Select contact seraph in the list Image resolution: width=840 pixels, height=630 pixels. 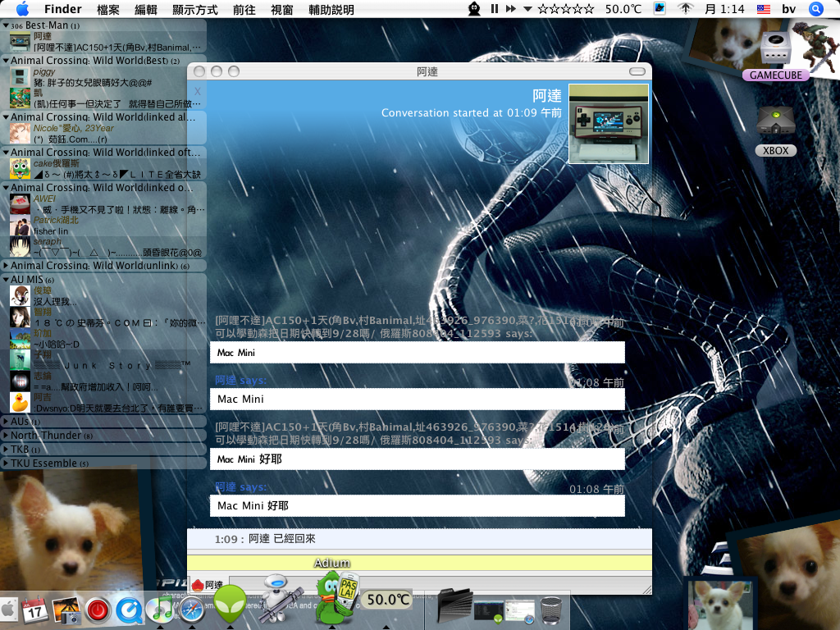point(103,246)
